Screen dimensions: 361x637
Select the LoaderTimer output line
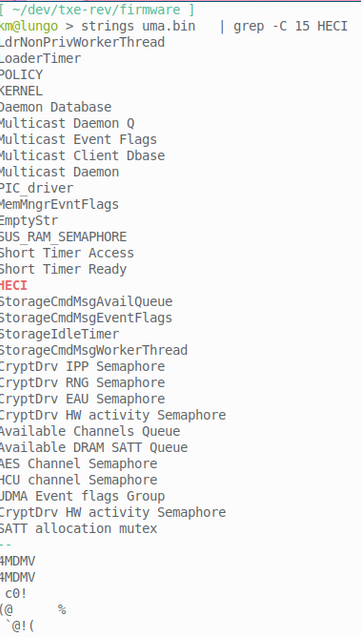tap(40, 58)
